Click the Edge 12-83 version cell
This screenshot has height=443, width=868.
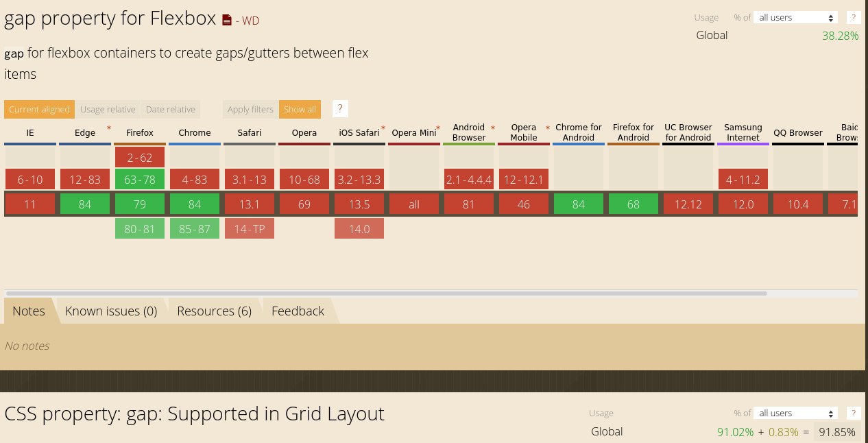pyautogui.click(x=85, y=180)
